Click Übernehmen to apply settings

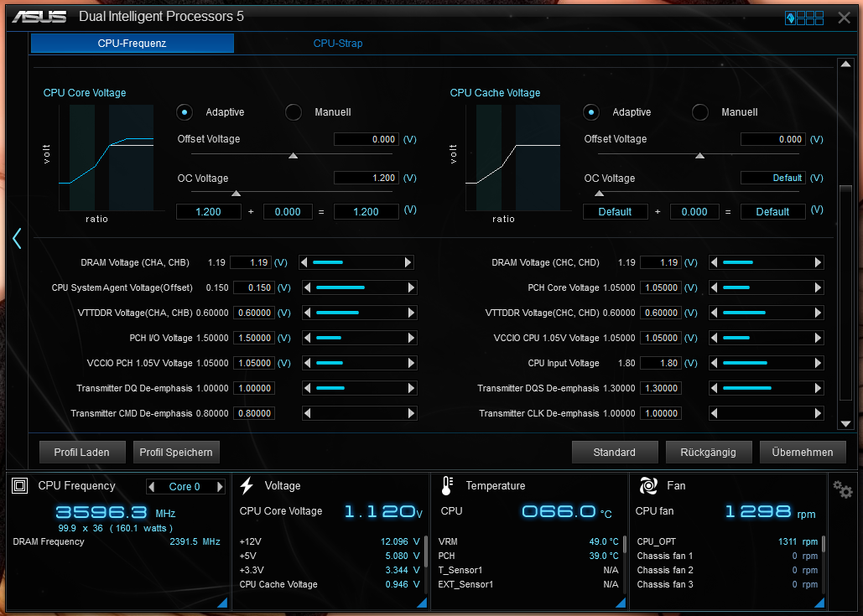(x=803, y=452)
